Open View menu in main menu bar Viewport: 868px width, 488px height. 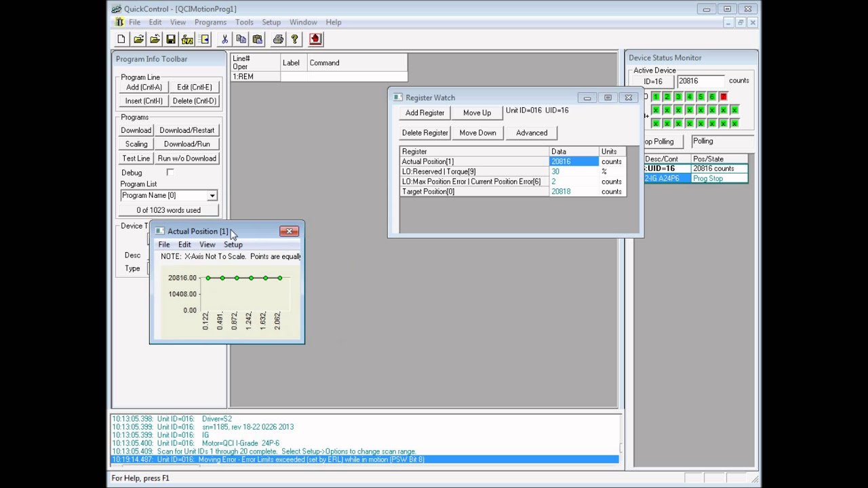178,22
